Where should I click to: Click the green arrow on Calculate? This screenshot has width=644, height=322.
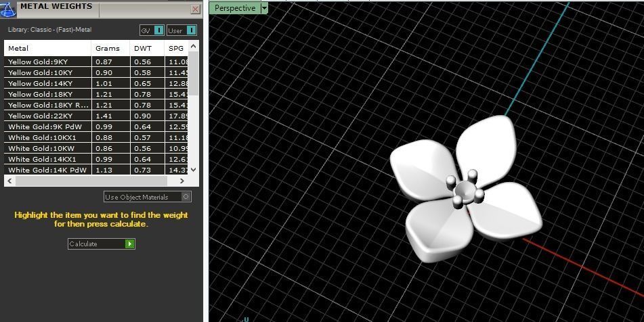click(x=130, y=244)
